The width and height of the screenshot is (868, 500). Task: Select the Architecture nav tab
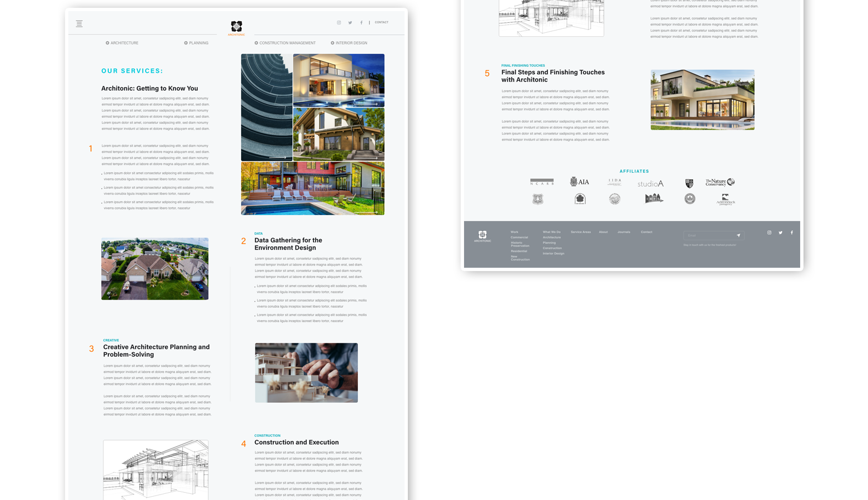click(122, 43)
